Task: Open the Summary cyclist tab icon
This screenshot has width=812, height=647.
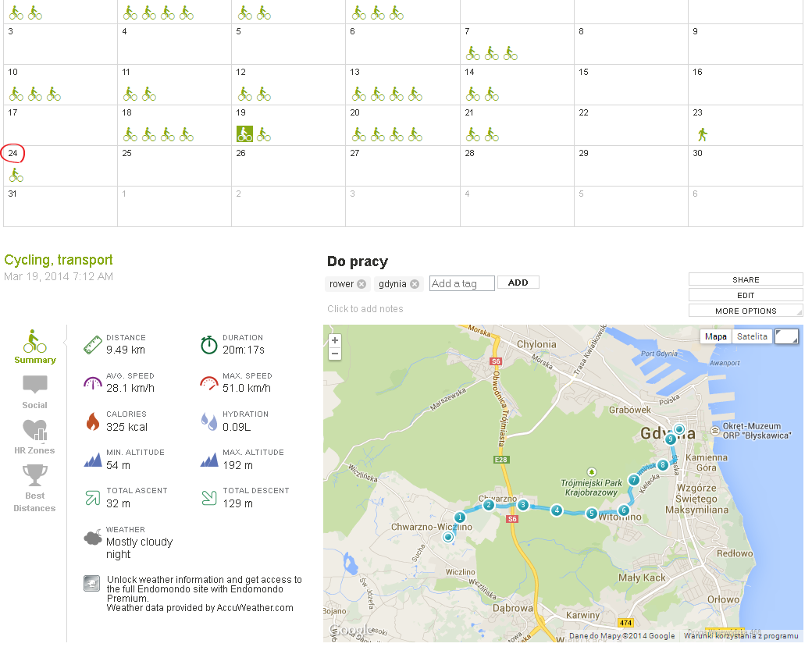Action: coord(34,341)
